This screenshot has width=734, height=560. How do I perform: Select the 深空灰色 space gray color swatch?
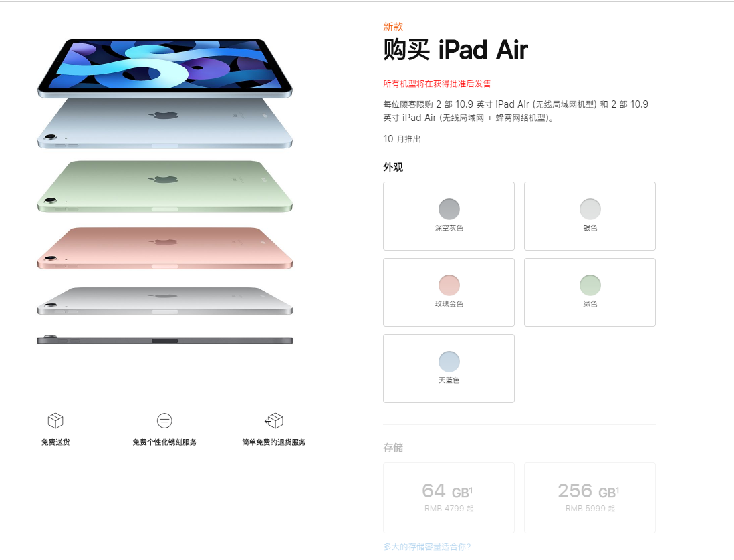[449, 216]
